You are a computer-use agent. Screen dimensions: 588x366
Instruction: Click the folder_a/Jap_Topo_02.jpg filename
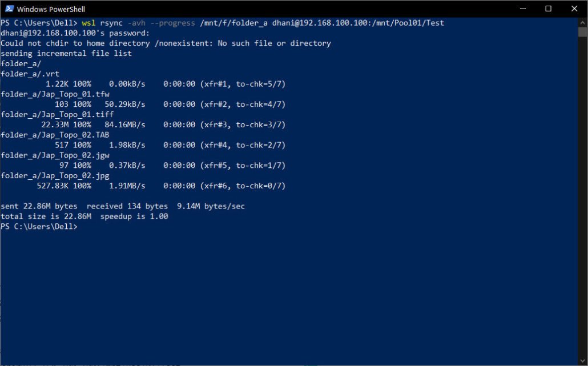55,175
